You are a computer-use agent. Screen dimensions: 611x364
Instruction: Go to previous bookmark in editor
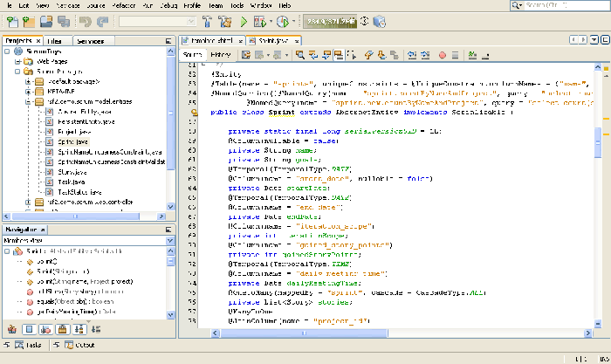point(368,55)
